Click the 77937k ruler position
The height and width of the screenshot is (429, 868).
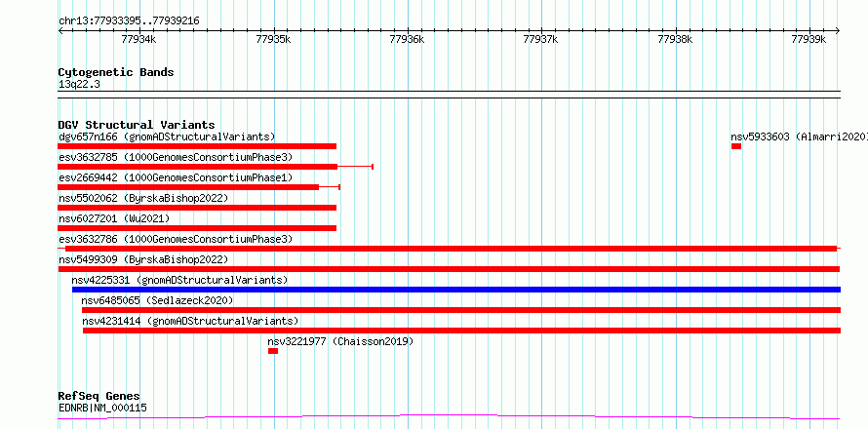point(540,39)
